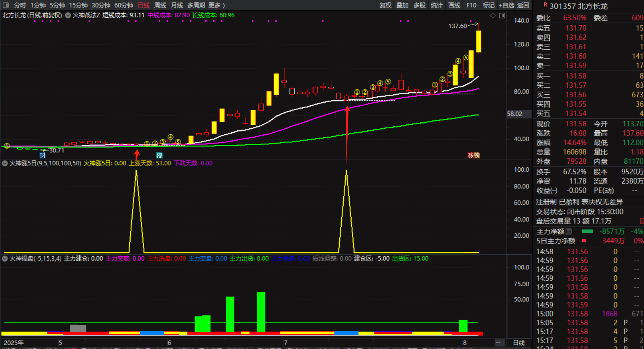Click the 现价 131.58 value
The height and width of the screenshot is (349, 644).
[x=576, y=124]
